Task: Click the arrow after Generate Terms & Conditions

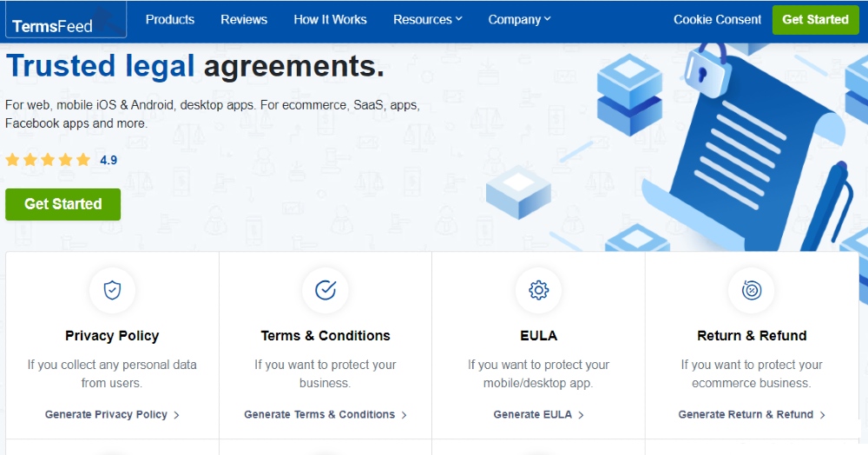Action: [x=404, y=415]
